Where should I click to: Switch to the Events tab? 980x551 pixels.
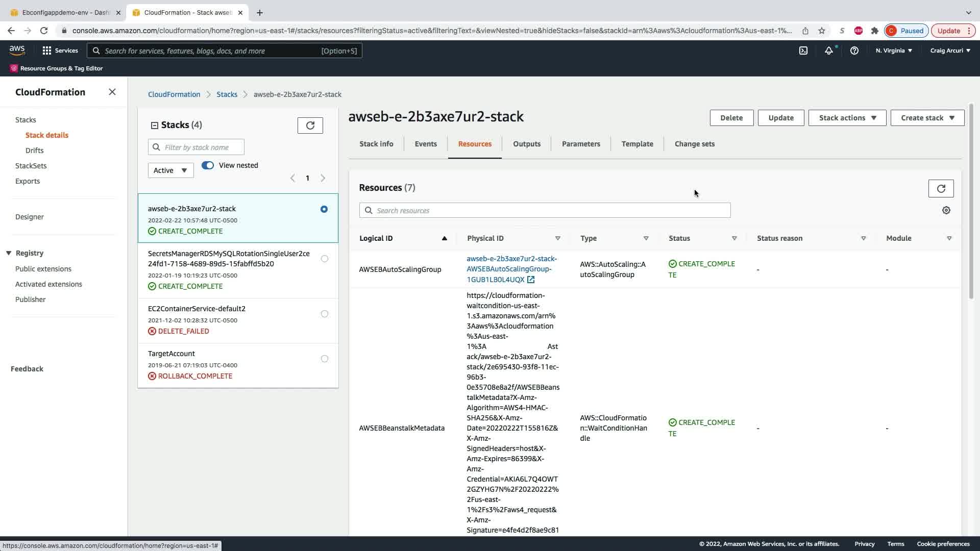(x=425, y=144)
